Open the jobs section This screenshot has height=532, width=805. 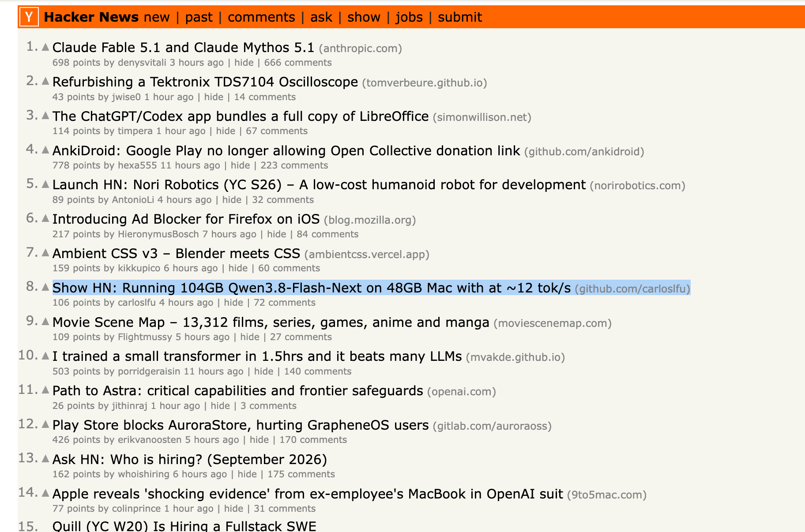[x=409, y=17]
